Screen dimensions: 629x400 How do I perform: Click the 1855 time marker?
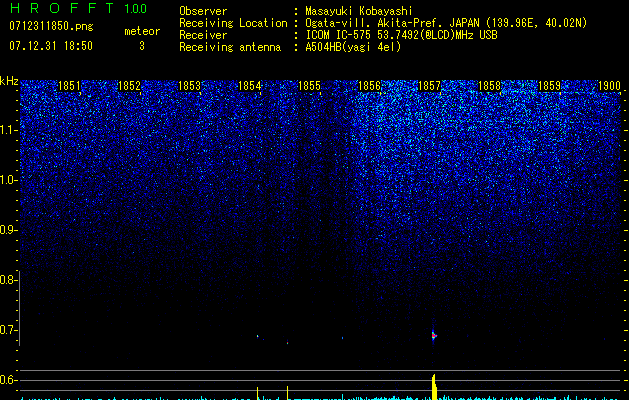309,86
